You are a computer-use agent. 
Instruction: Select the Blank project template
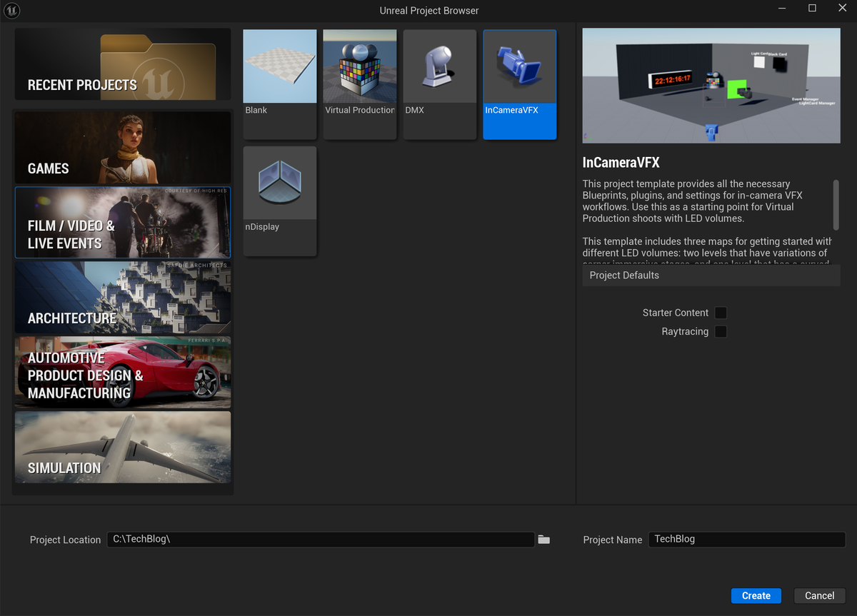(280, 84)
